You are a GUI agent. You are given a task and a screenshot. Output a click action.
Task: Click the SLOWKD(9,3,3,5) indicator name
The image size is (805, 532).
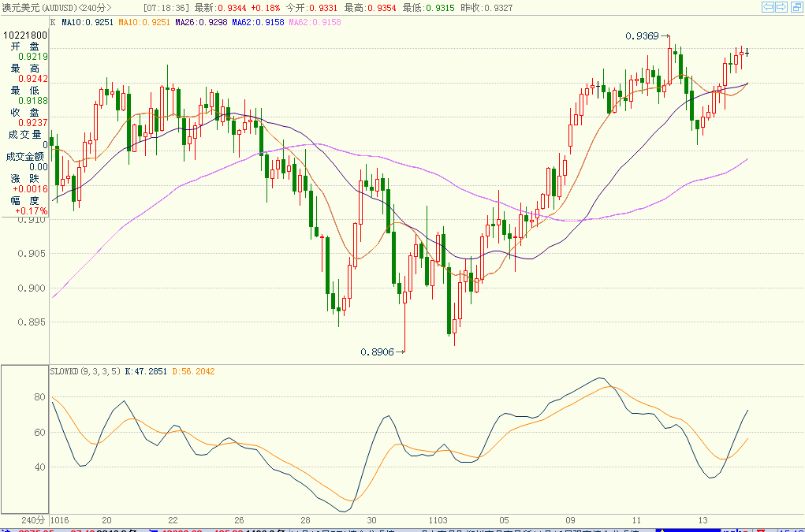pos(85,371)
